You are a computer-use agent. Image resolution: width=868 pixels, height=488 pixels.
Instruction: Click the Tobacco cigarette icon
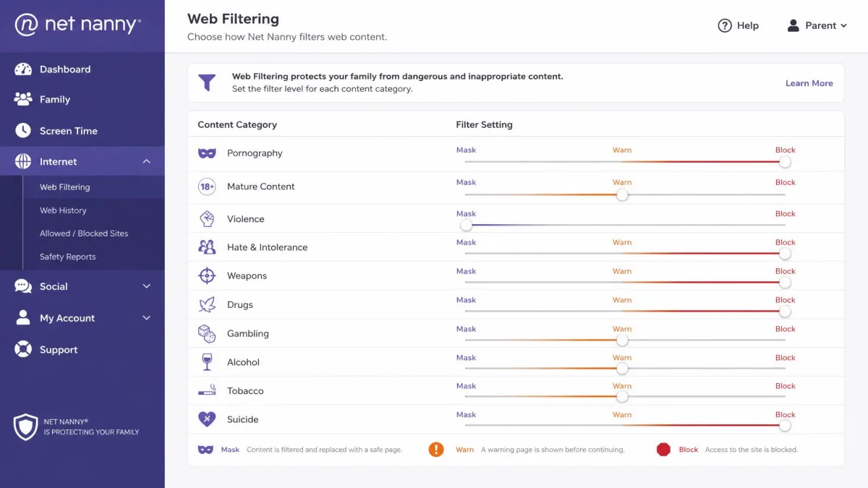click(207, 390)
